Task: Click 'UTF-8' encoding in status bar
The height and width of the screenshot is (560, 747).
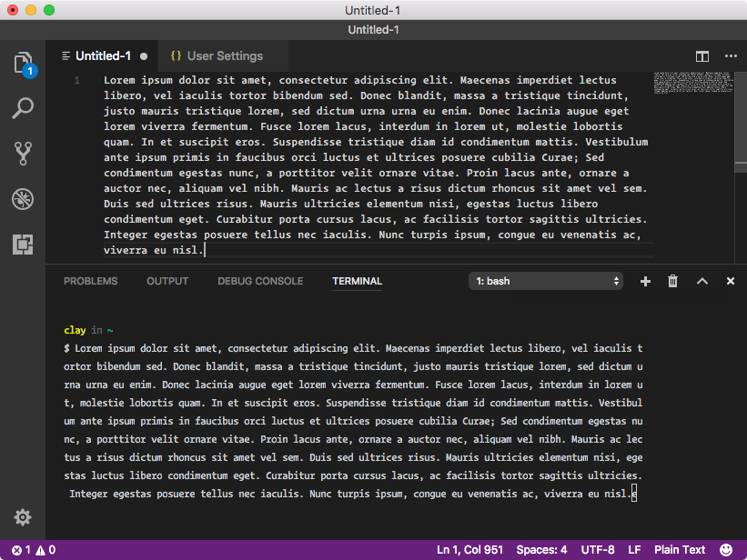Action: tap(598, 550)
